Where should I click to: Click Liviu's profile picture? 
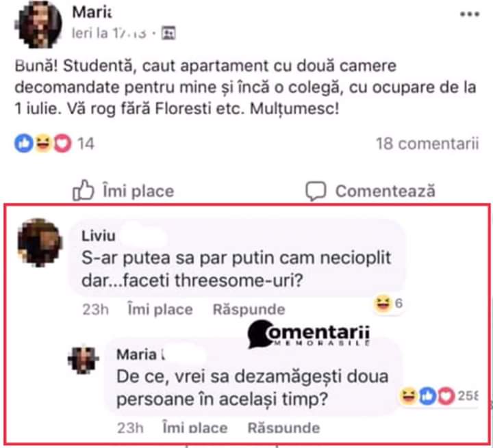pos(38,243)
